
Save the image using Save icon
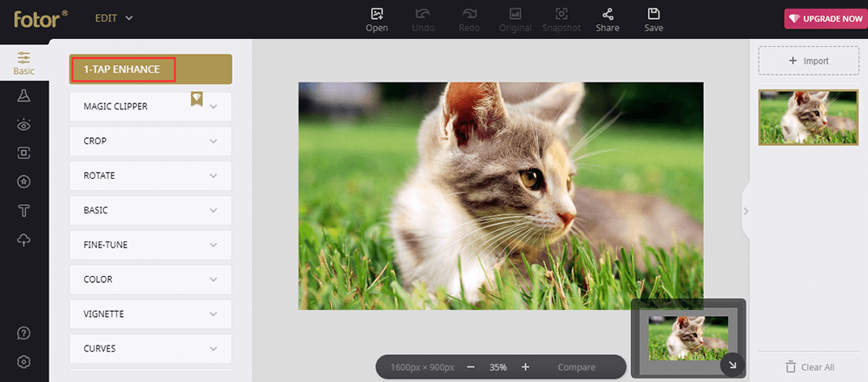(x=654, y=20)
